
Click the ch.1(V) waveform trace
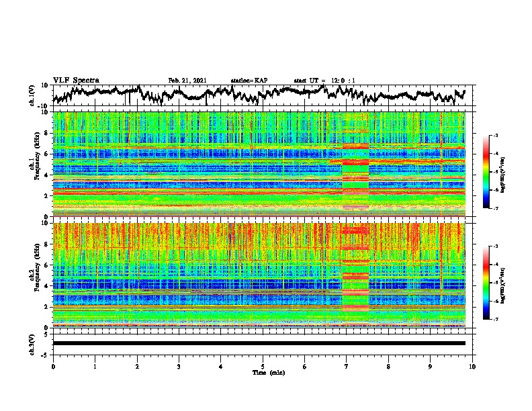(x=259, y=95)
